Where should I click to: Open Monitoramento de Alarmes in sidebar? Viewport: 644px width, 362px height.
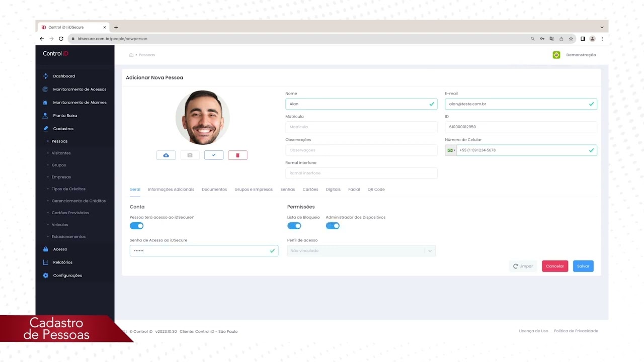(x=79, y=103)
